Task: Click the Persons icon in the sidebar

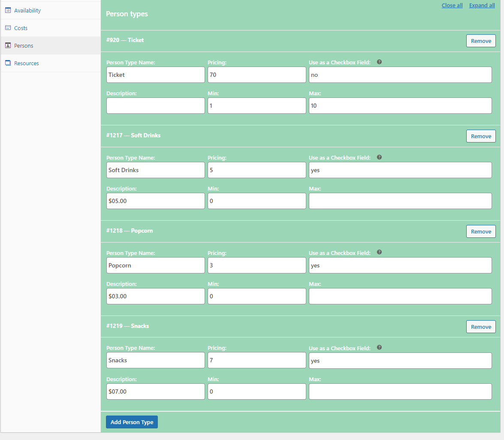Action: [x=8, y=45]
